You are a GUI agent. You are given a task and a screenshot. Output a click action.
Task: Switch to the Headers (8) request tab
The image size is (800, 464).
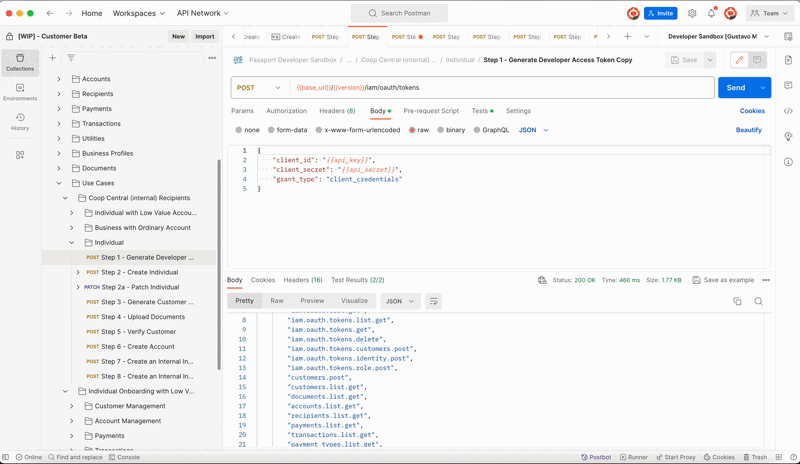point(337,111)
